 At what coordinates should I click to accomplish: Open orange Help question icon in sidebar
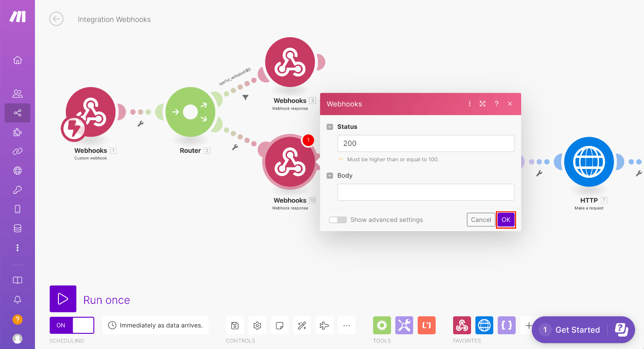(17, 319)
